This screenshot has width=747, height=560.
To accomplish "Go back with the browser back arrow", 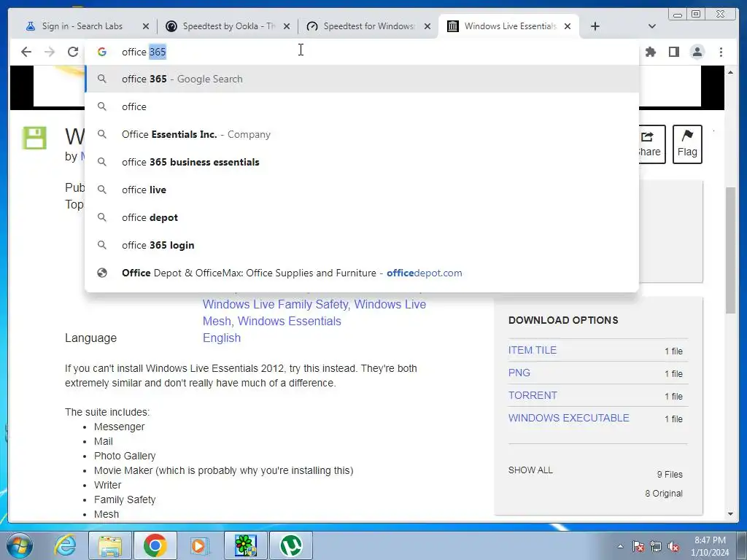I will [26, 52].
